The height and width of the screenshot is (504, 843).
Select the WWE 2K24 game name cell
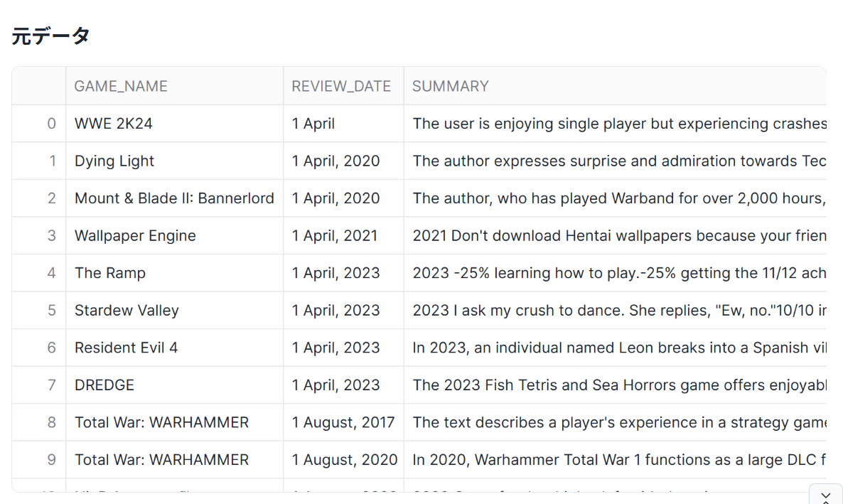(x=114, y=124)
